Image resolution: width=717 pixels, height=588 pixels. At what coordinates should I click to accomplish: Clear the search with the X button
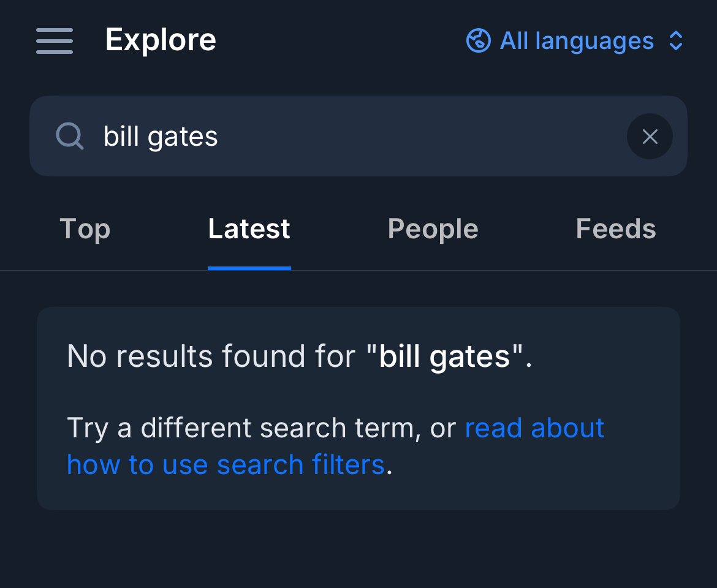pos(650,136)
